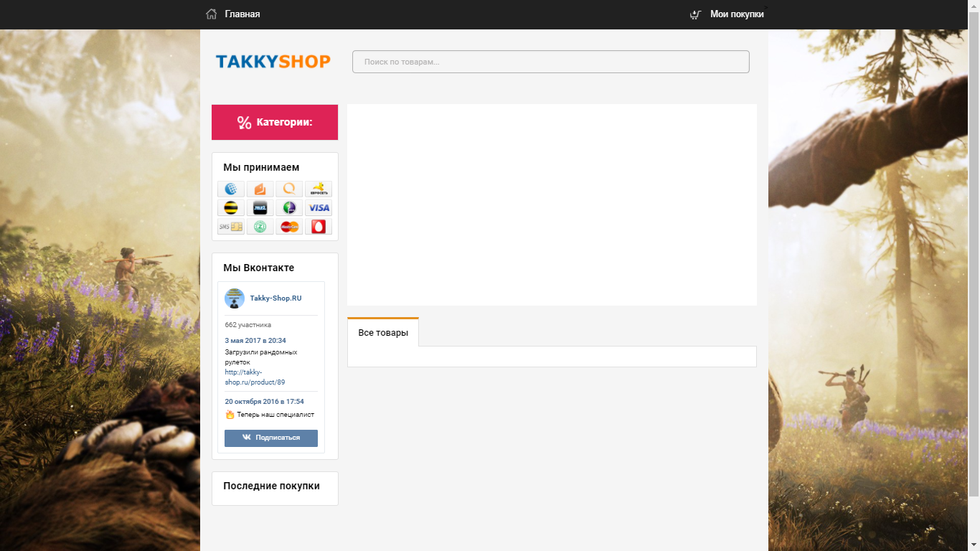
Task: Switch to the Все товары tab
Action: click(383, 333)
